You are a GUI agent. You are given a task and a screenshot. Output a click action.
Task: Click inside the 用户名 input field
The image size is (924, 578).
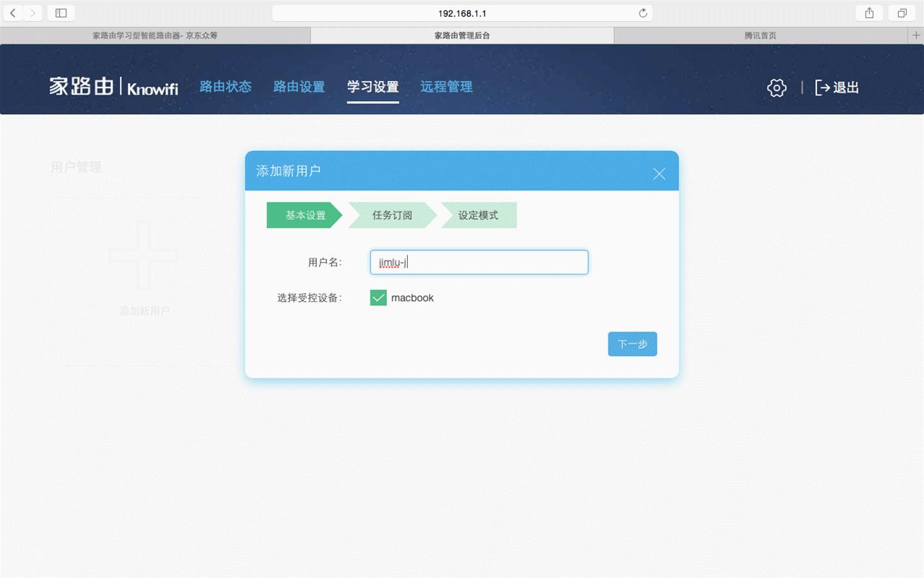coord(479,262)
